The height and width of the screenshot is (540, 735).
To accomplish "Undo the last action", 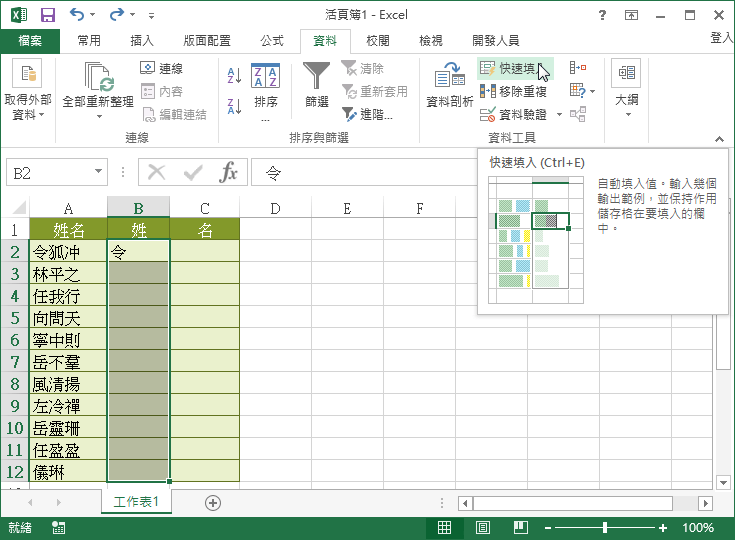I will tap(77, 15).
